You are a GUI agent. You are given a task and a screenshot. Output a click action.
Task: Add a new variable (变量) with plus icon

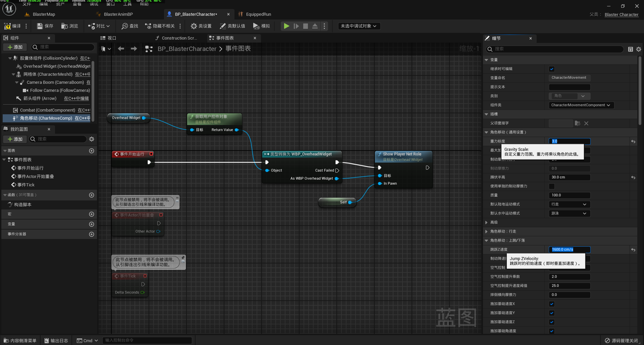coord(92,224)
